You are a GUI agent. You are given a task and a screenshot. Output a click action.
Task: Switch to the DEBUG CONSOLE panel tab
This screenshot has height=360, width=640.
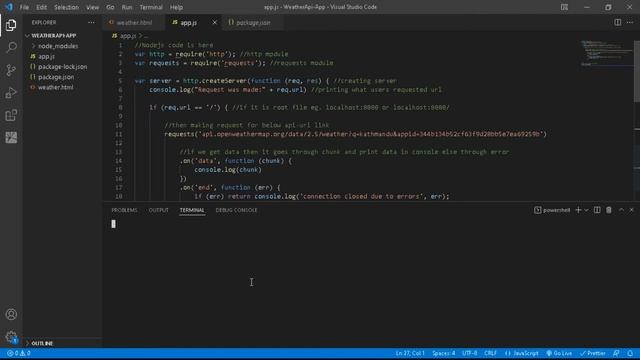point(236,210)
